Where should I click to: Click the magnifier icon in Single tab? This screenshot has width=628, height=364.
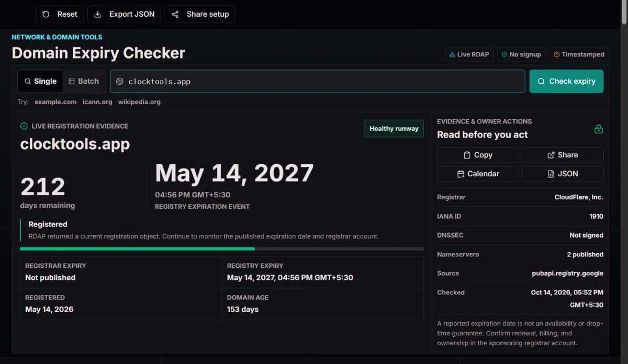pyautogui.click(x=28, y=81)
